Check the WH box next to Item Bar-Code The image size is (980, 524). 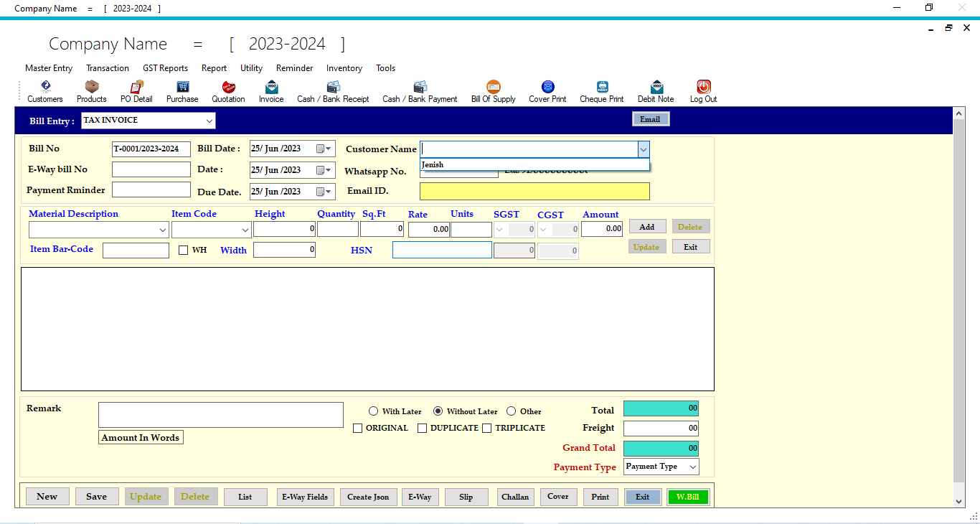click(x=182, y=249)
